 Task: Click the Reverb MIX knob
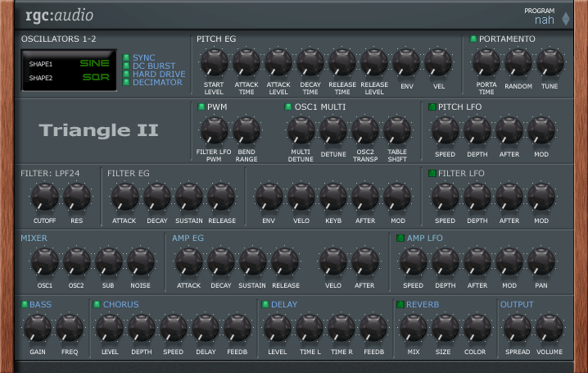click(x=413, y=328)
